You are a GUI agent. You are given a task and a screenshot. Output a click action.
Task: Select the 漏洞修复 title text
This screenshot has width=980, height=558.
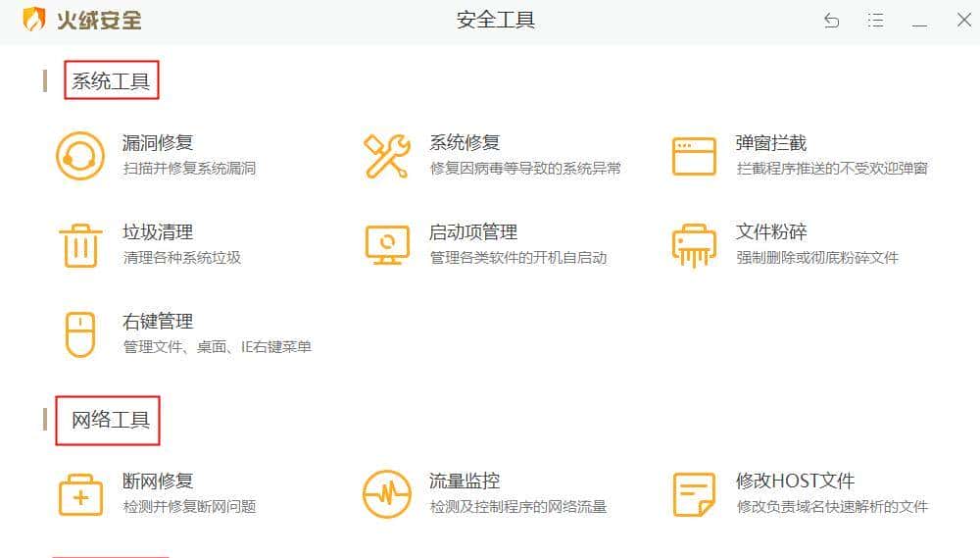(158, 142)
